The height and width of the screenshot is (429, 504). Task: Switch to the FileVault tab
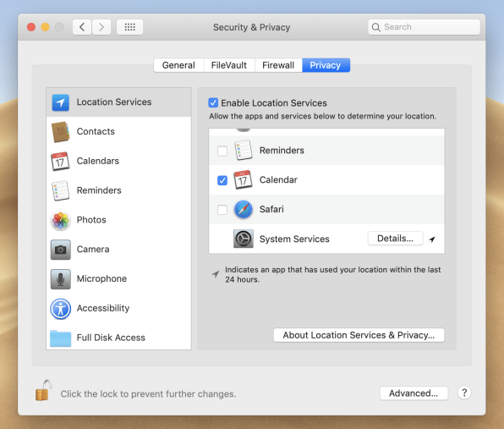pyautogui.click(x=229, y=65)
